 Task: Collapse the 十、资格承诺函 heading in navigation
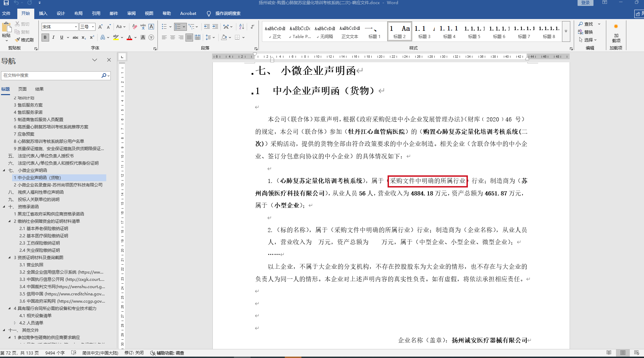[x=4, y=207]
